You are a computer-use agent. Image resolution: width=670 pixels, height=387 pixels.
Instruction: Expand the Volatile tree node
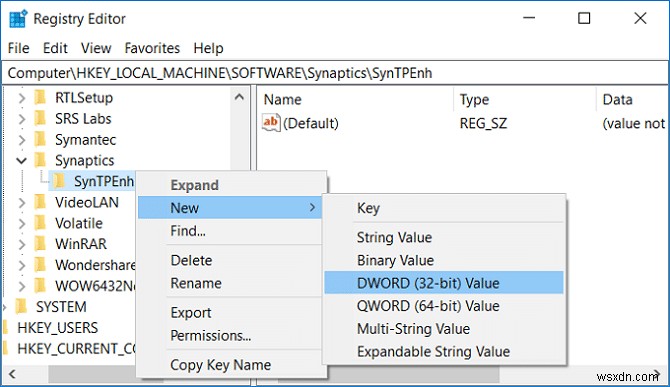pyautogui.click(x=22, y=224)
